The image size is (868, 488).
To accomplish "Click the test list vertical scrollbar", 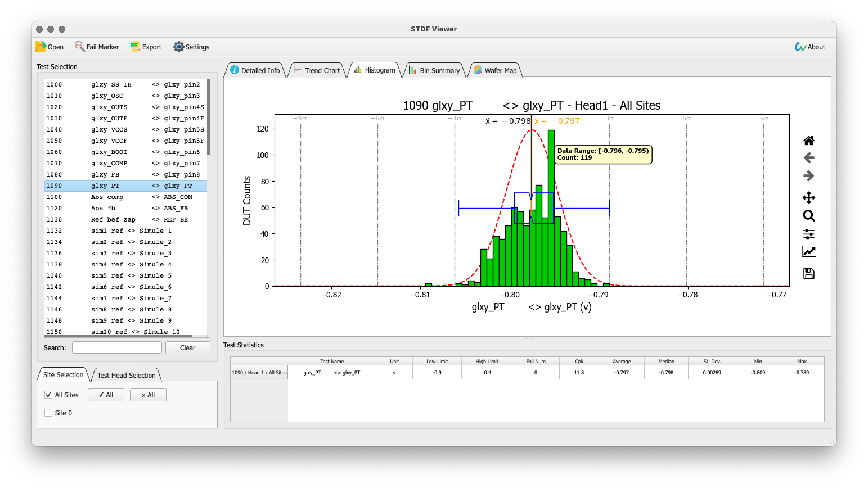I will [x=208, y=117].
